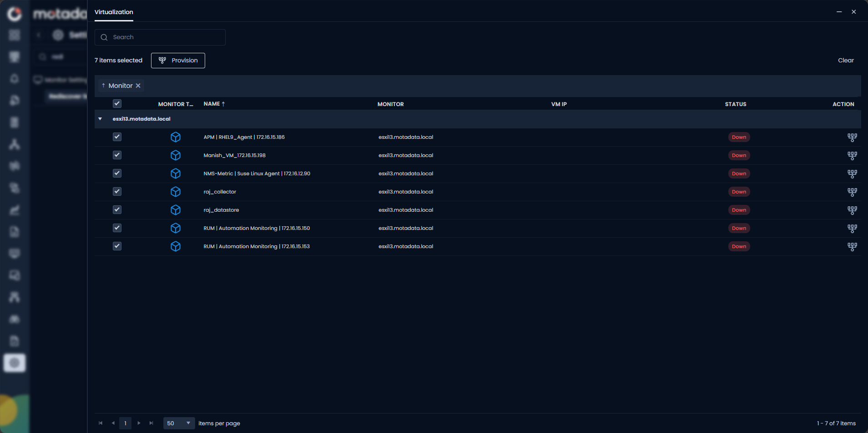Uncheck the raj_datastore checkbox

(117, 209)
